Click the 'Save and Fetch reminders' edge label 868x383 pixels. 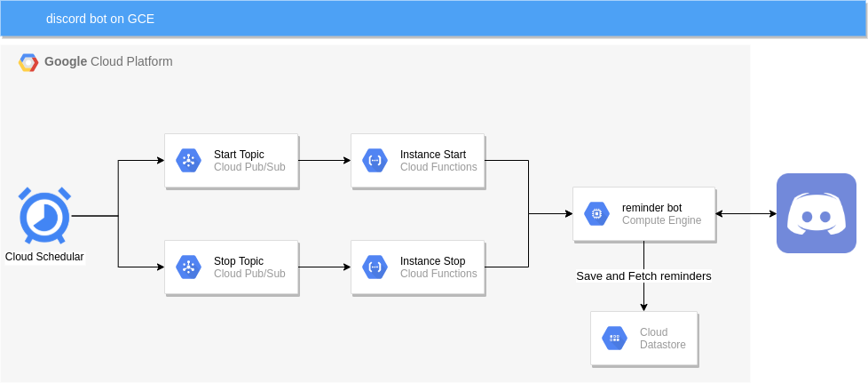(x=643, y=275)
